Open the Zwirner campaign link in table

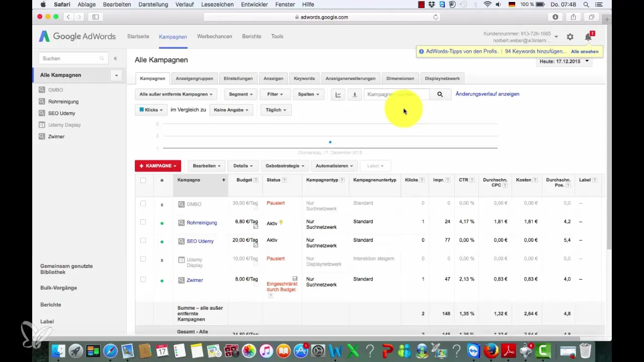(x=195, y=280)
